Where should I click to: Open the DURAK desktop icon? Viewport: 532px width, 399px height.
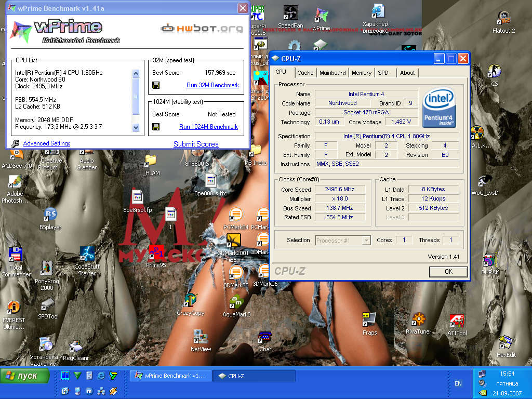click(490, 264)
